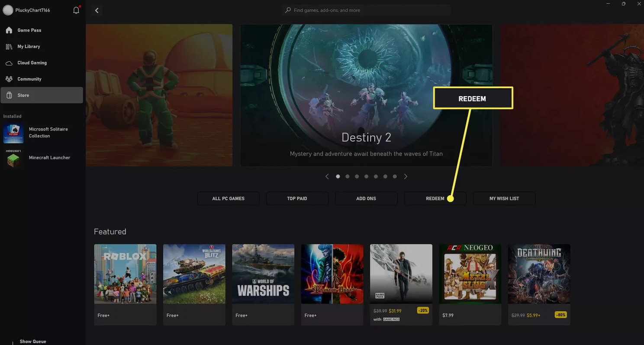The width and height of the screenshot is (644, 345).
Task: Click the Cloud Gaming cloud icon
Action: click(x=9, y=63)
